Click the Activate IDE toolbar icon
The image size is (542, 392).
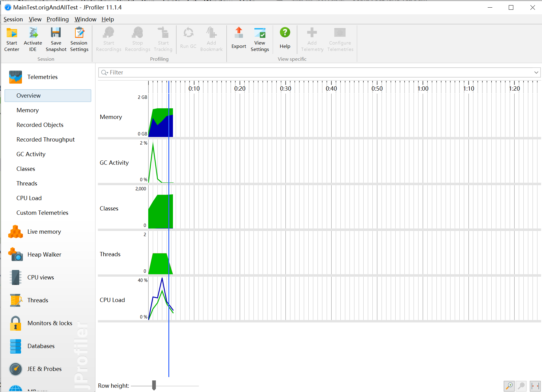tap(33, 40)
